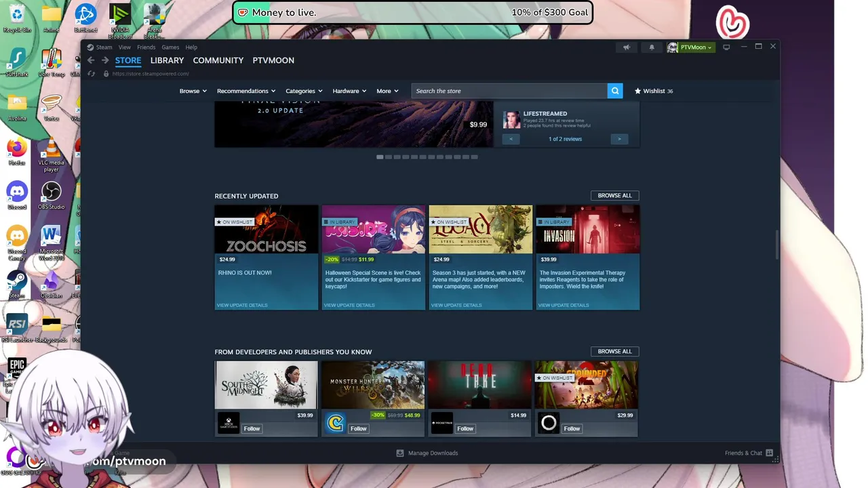This screenshot has height=488, width=868.
Task: View update details for Legacy Steel & Sorcery
Action: (x=456, y=305)
